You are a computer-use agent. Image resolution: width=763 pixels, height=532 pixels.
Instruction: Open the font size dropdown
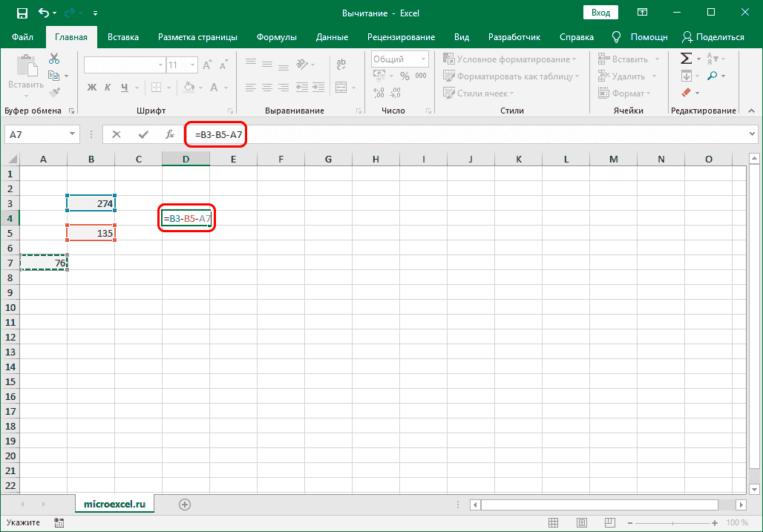pos(191,64)
